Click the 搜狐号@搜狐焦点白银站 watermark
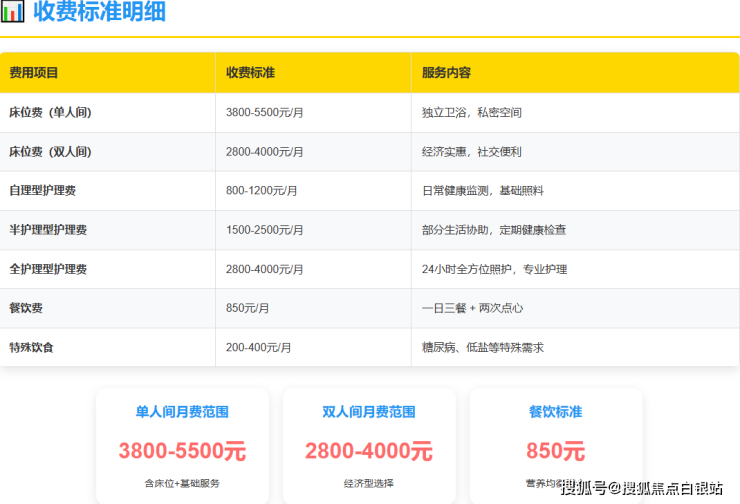Screen dimensions: 740x504 click(x=641, y=488)
